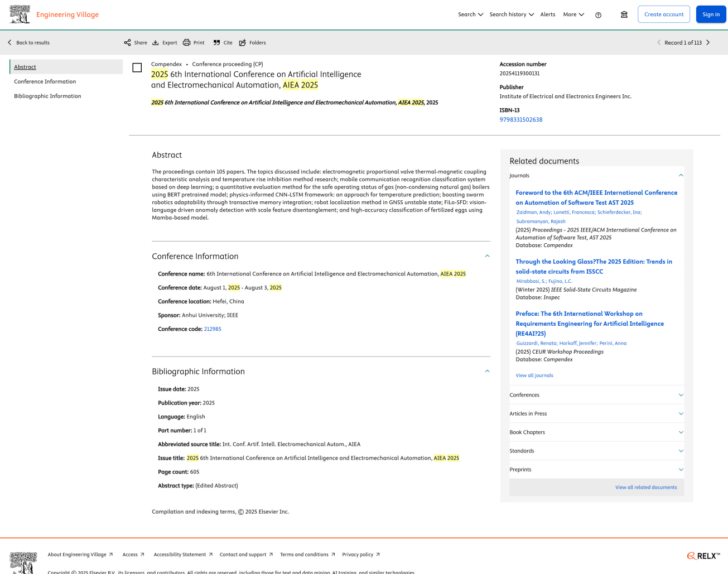Open the Folders icon
Screen dimensions: 728x574
[x=243, y=42]
